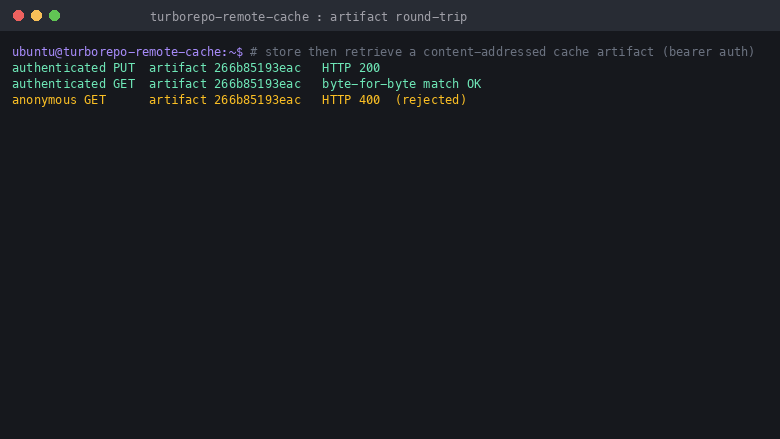Click the ubuntu@turborepo-remote-cache prompt
This screenshot has height=439, width=780.
127,52
